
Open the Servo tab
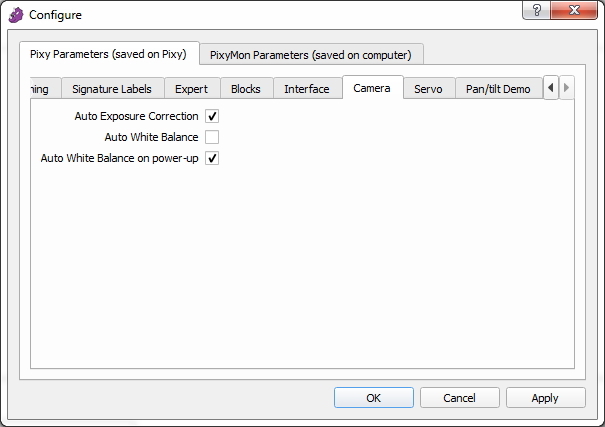pyautogui.click(x=428, y=89)
